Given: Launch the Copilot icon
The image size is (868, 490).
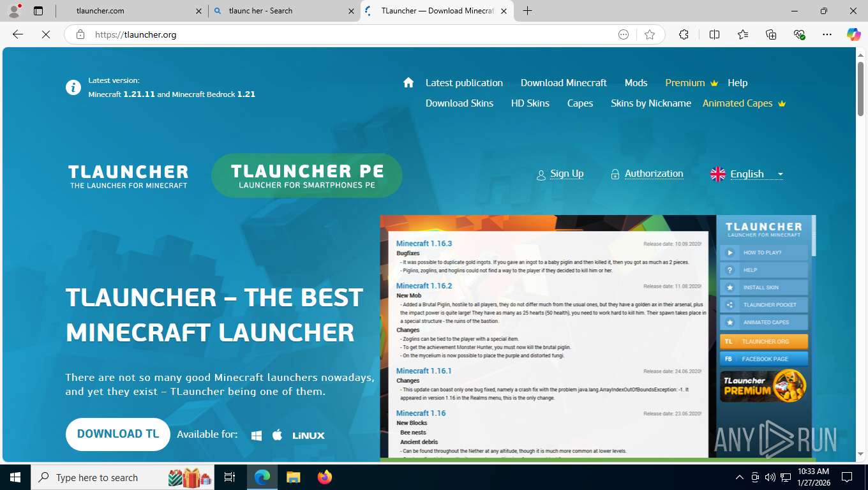Looking at the screenshot, I should pos(854,34).
